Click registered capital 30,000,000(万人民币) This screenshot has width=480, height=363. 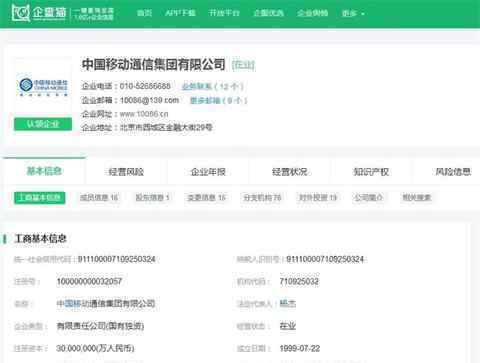[x=95, y=348]
